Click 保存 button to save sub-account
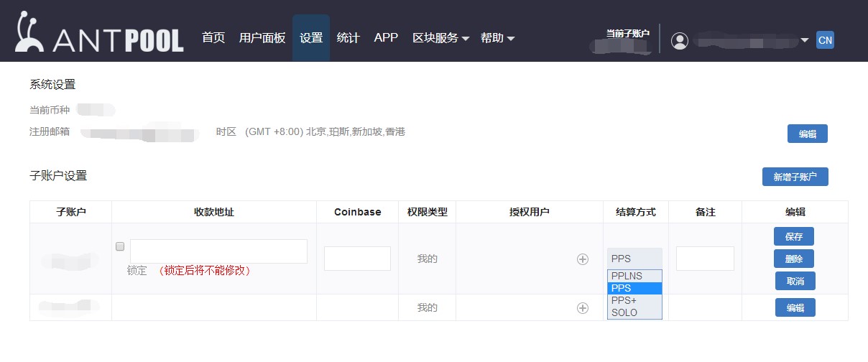 point(794,236)
